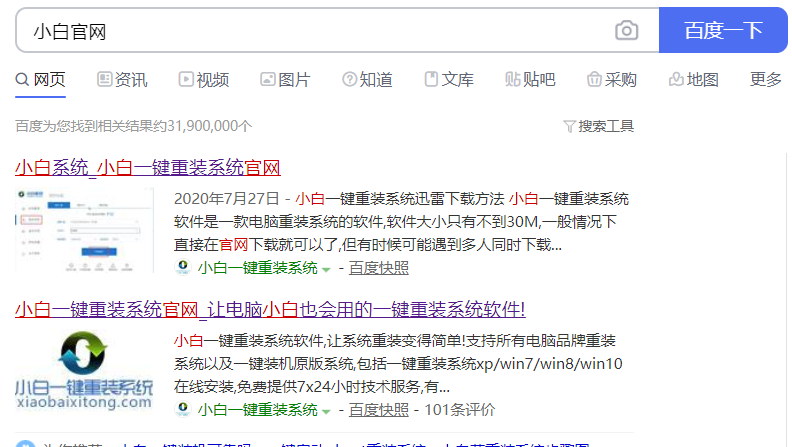Click the xiaobaixitong.com logo thumbnail
Screen dimensions: 792x447
click(x=85, y=369)
